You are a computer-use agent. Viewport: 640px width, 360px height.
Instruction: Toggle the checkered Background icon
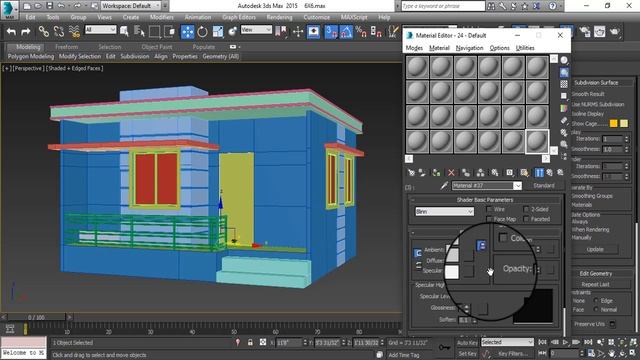point(564,84)
